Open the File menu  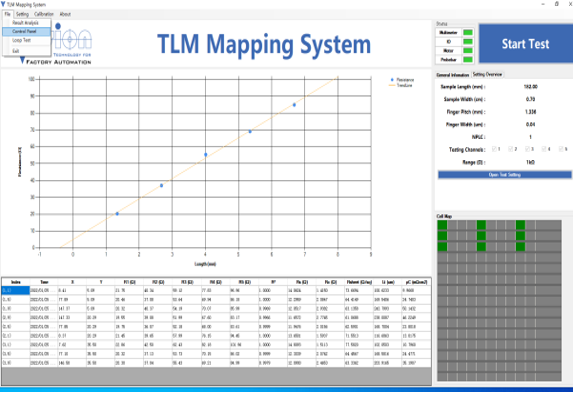click(x=7, y=14)
